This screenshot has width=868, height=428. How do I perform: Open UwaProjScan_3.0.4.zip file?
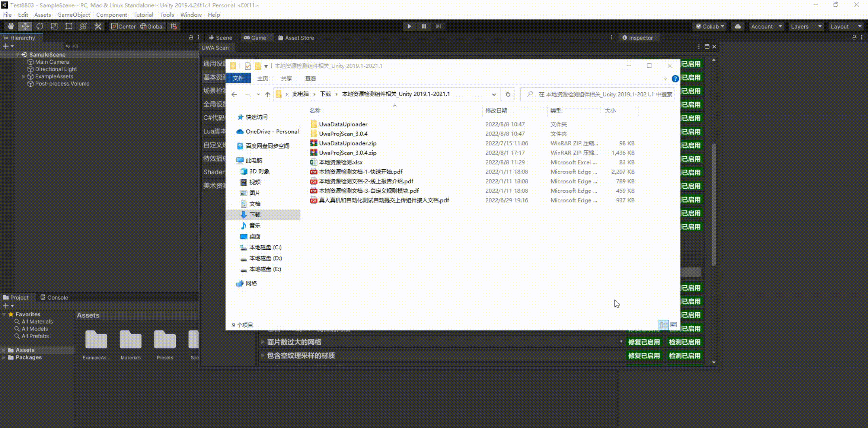[347, 153]
